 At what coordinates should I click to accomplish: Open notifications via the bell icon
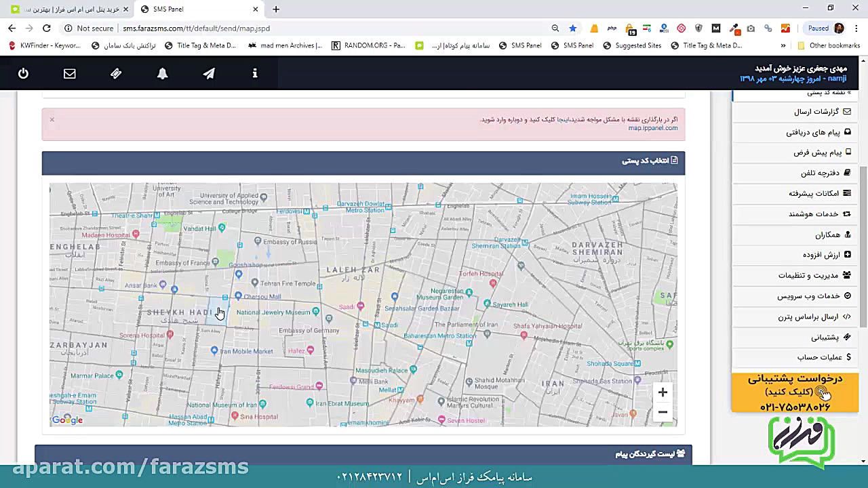tap(162, 73)
